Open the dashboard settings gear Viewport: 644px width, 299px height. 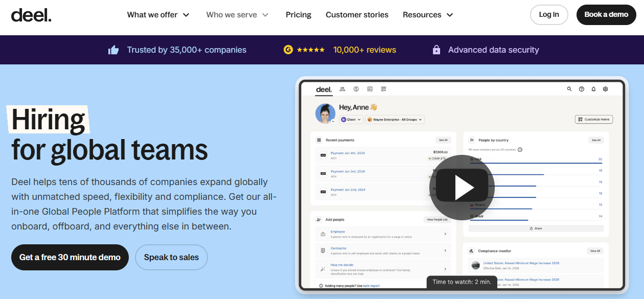(x=606, y=89)
